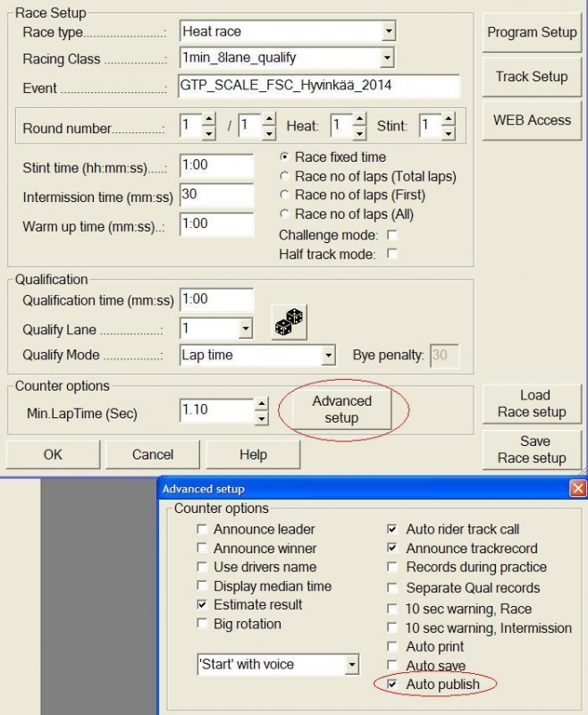
Task: Open the Race type dropdown
Action: (389, 31)
